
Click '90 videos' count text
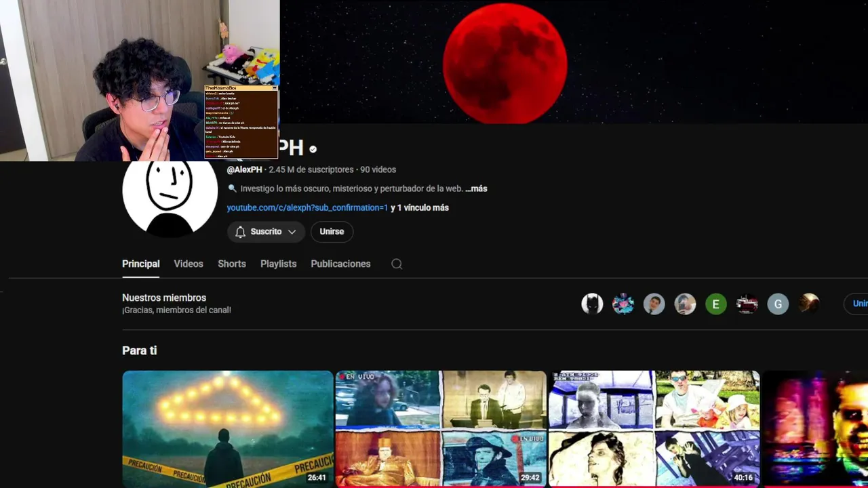378,169
